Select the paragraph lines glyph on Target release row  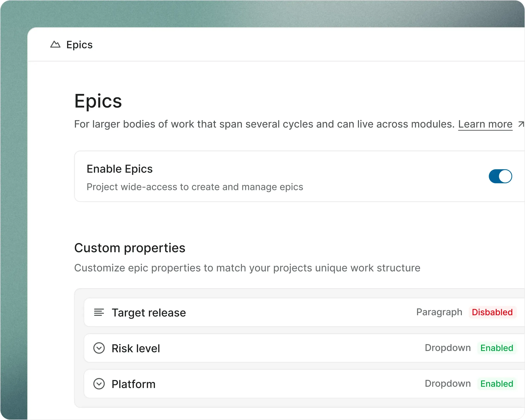pos(99,313)
